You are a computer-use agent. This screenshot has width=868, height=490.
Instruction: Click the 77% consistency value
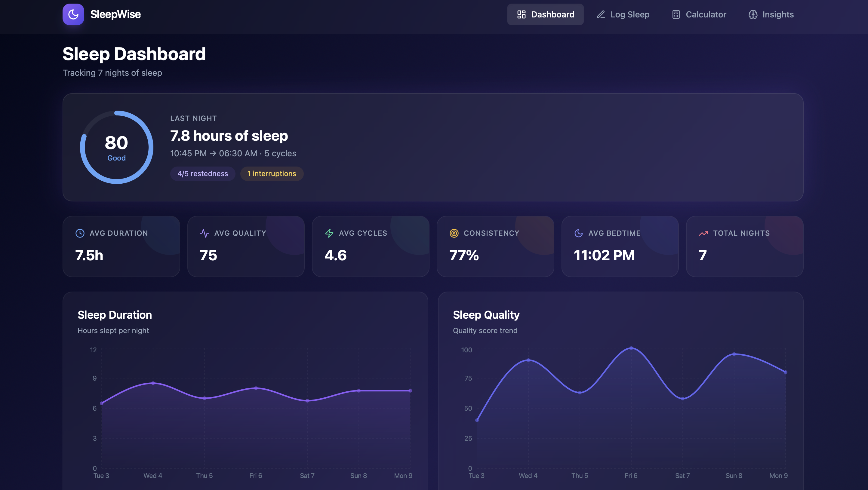[x=464, y=255]
